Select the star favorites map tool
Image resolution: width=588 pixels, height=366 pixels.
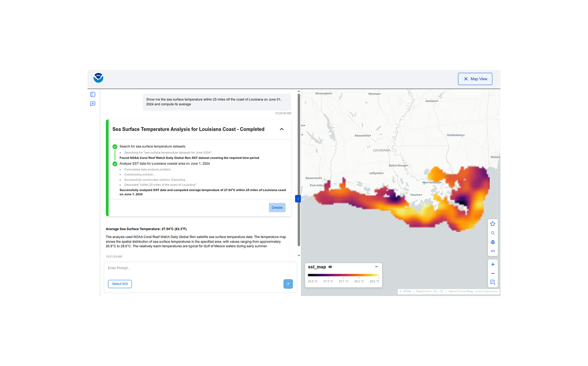click(493, 223)
